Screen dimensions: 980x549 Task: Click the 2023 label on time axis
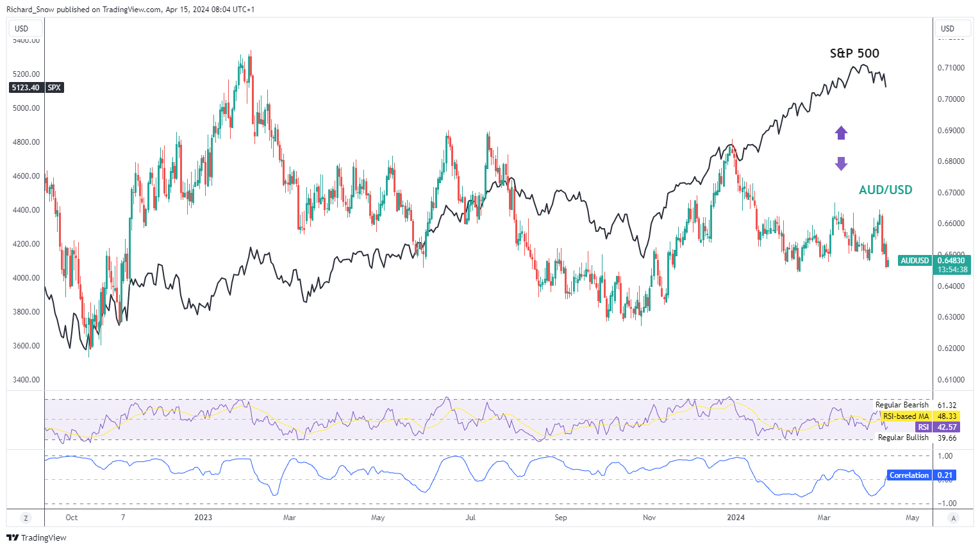click(203, 518)
